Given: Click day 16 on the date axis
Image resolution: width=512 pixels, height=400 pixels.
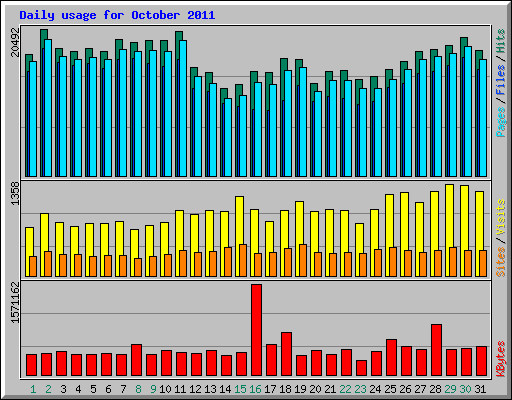Looking at the screenshot, I should [255, 389].
